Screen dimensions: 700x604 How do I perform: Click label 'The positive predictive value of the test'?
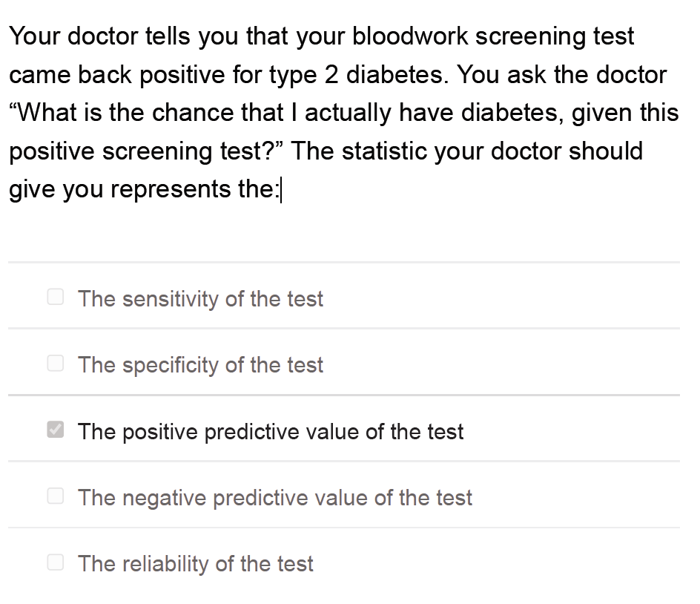tap(271, 431)
